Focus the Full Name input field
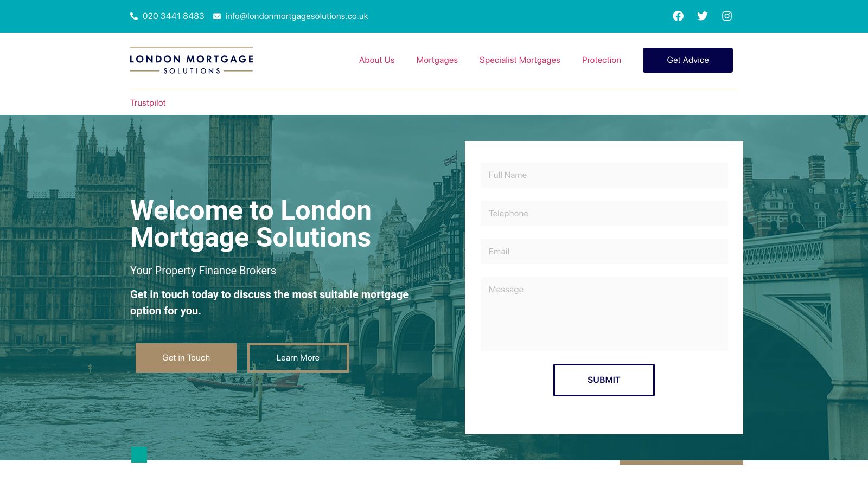Image resolution: width=868 pixels, height=488 pixels. click(604, 175)
